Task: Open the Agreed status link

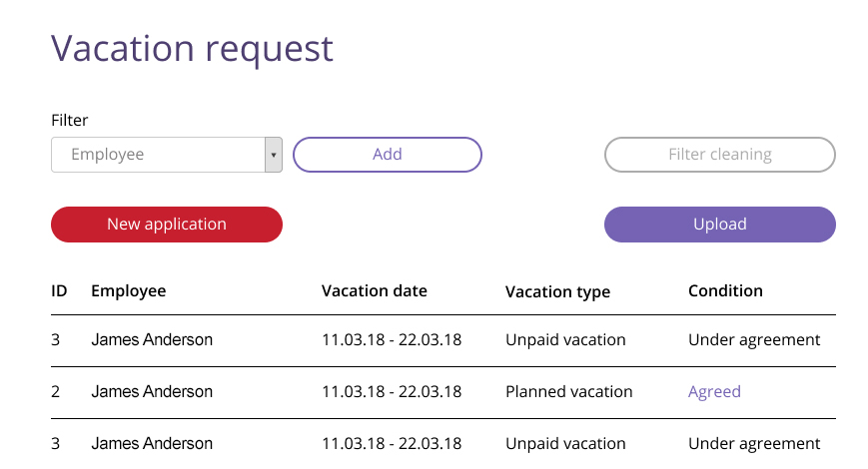Action: click(x=714, y=392)
